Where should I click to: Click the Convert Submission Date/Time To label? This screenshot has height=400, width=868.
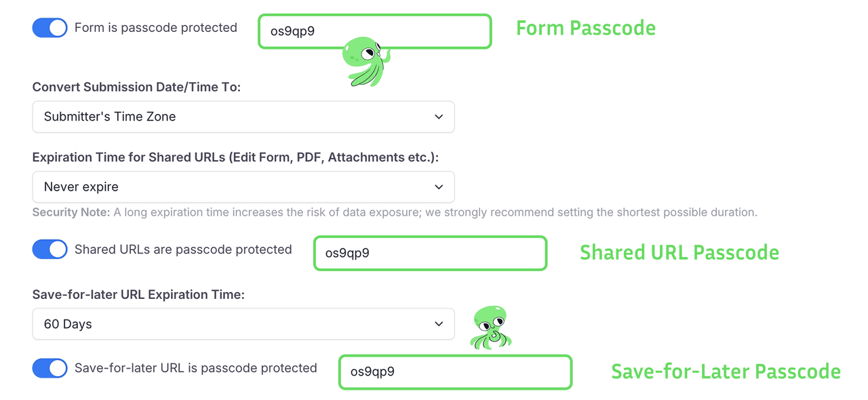click(136, 87)
